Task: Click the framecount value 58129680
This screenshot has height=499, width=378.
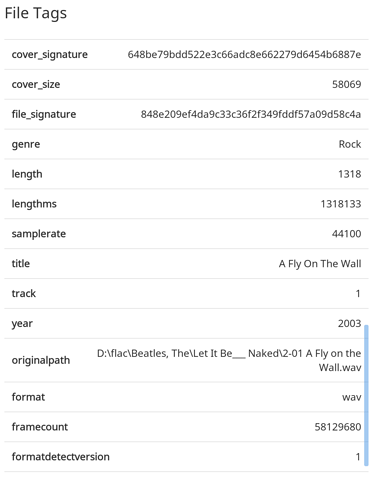Action: click(338, 427)
